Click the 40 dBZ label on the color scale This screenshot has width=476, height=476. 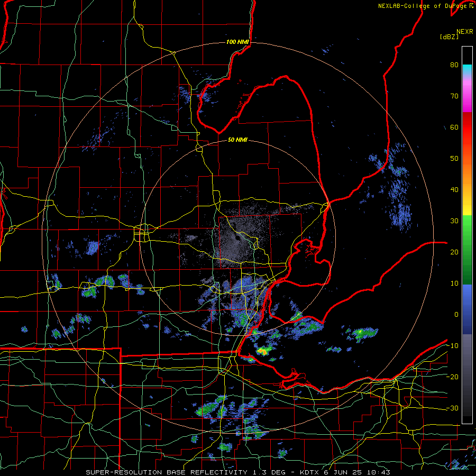pyautogui.click(x=454, y=190)
